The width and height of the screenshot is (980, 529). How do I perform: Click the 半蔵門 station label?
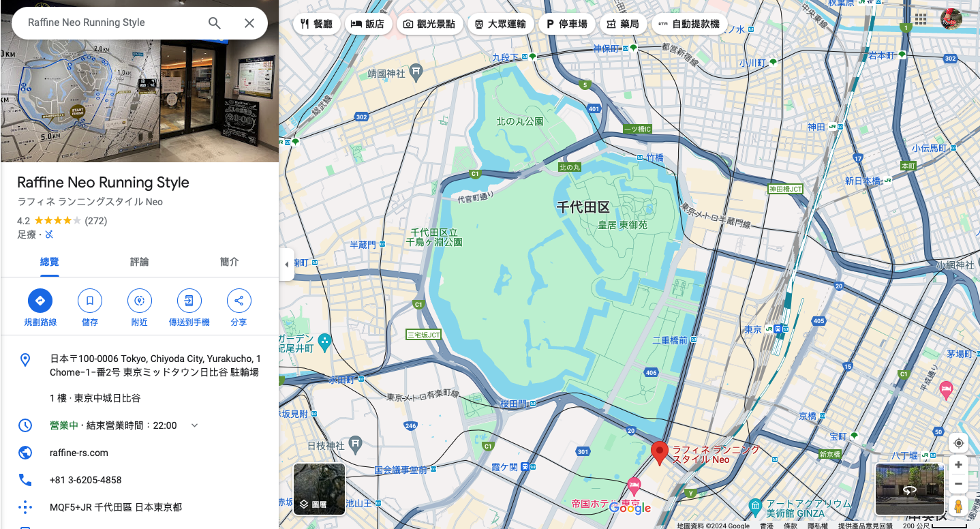tap(363, 244)
